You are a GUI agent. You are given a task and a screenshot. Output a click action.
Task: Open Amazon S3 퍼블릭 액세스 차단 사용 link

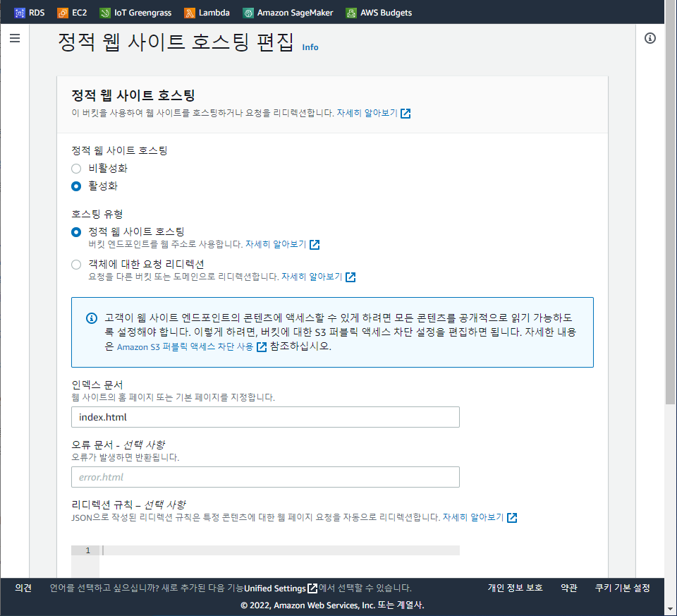point(185,347)
